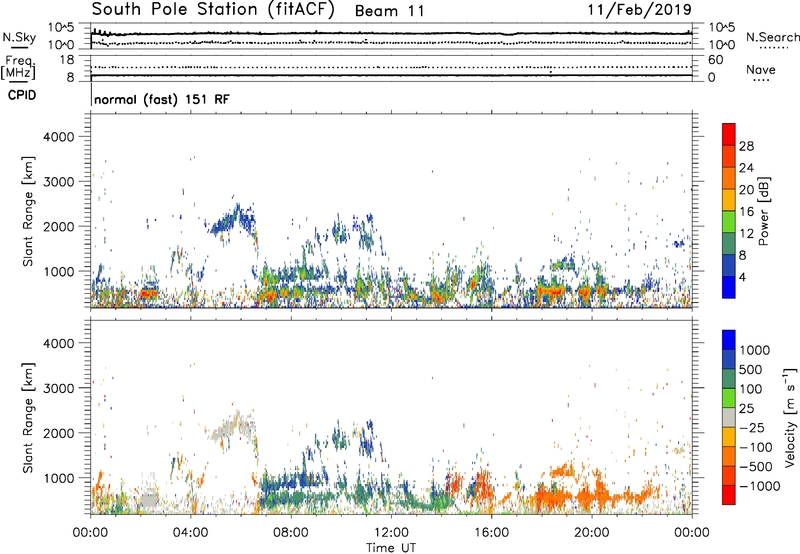Click the '4000' tick in the power panel
800x554 pixels.
[x=59, y=137]
